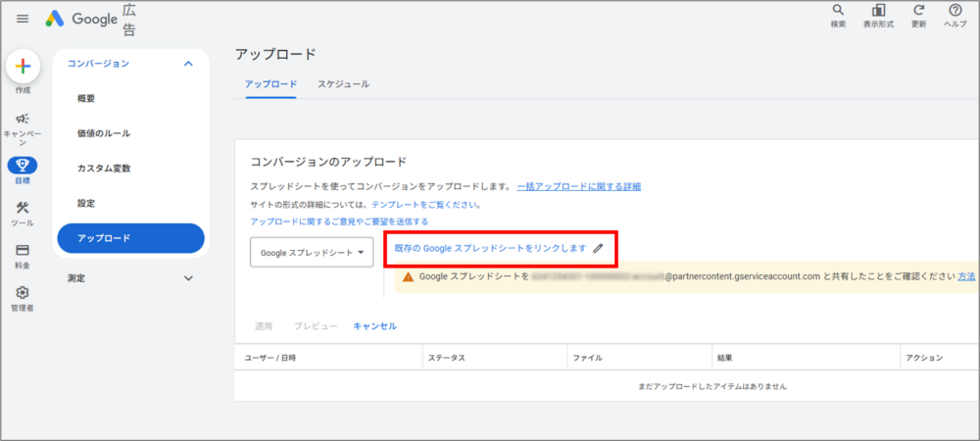Click the Google Ads logo

coord(55,19)
